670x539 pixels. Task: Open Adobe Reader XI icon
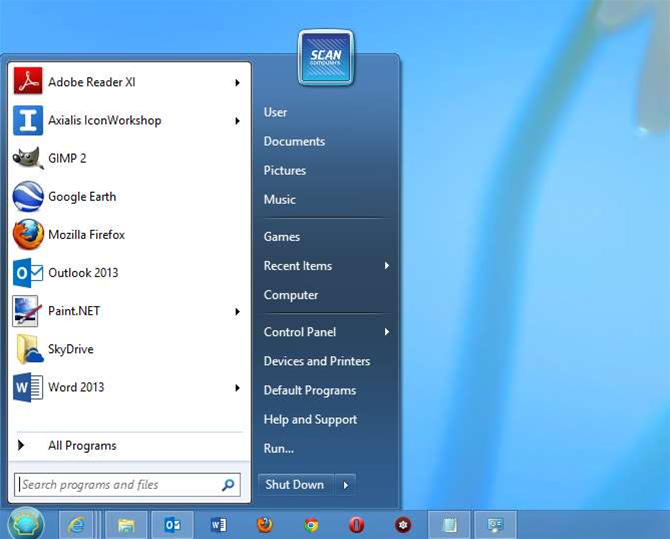pyautogui.click(x=28, y=81)
